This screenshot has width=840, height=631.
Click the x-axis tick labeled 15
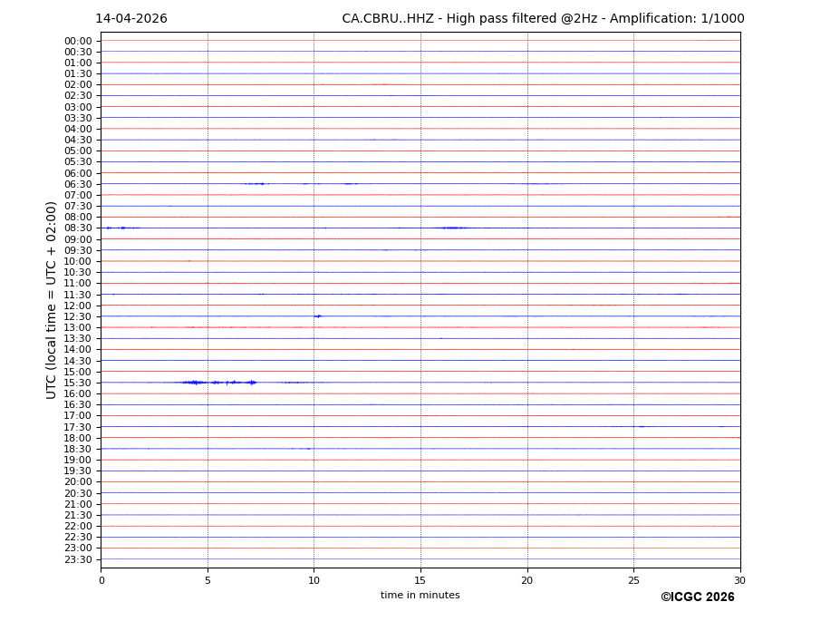[x=420, y=580]
